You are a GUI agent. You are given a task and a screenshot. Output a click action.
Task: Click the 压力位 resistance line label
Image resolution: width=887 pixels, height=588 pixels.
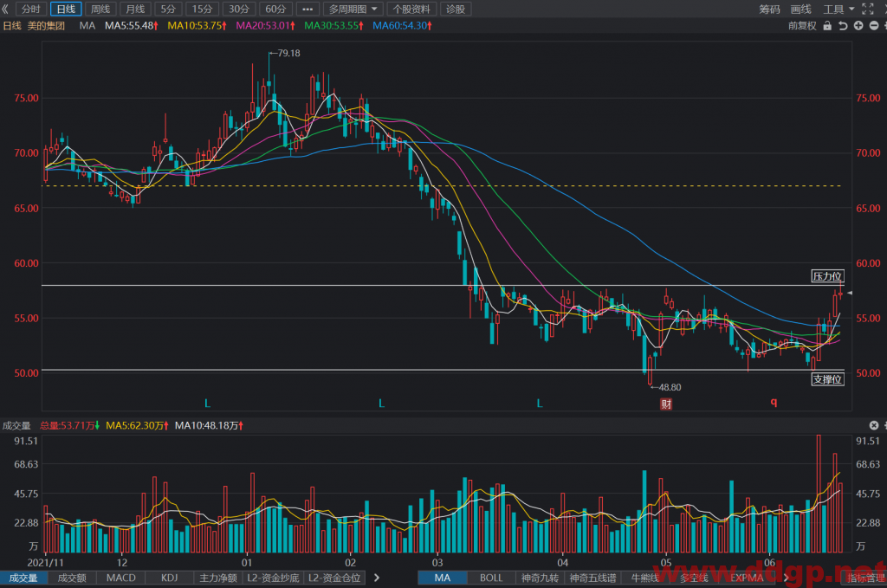tap(827, 276)
